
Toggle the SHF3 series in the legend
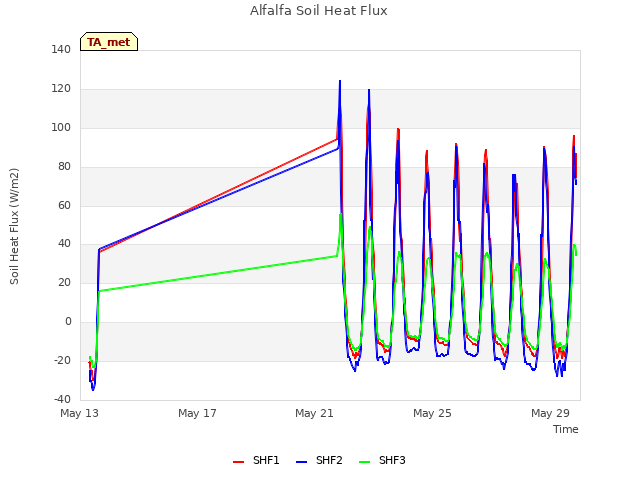click(382, 460)
